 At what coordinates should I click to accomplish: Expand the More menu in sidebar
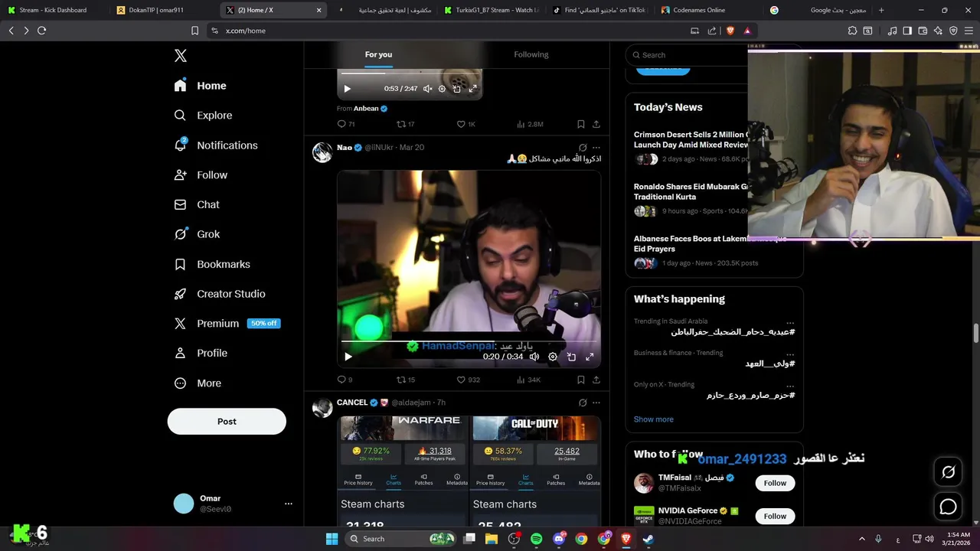198,383
